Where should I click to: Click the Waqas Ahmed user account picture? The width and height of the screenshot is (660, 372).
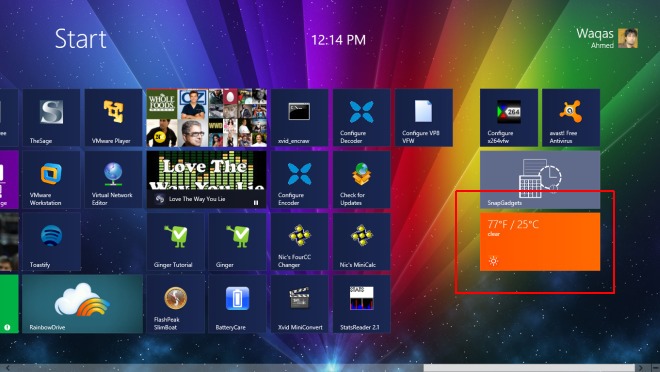[x=628, y=38]
